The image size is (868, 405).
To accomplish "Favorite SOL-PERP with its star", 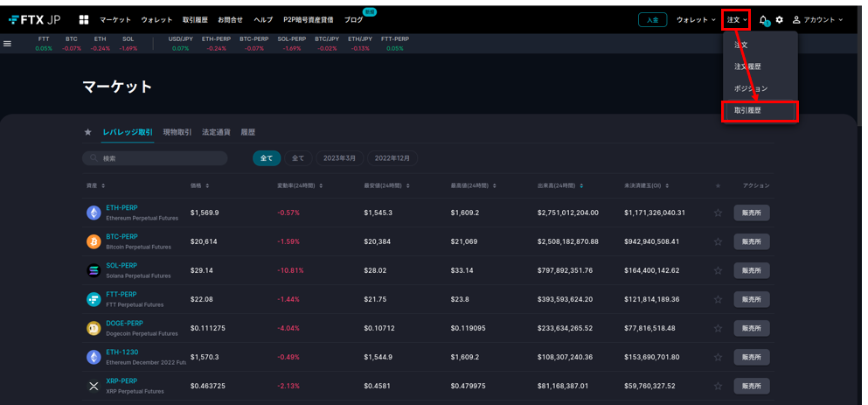I will (x=718, y=270).
